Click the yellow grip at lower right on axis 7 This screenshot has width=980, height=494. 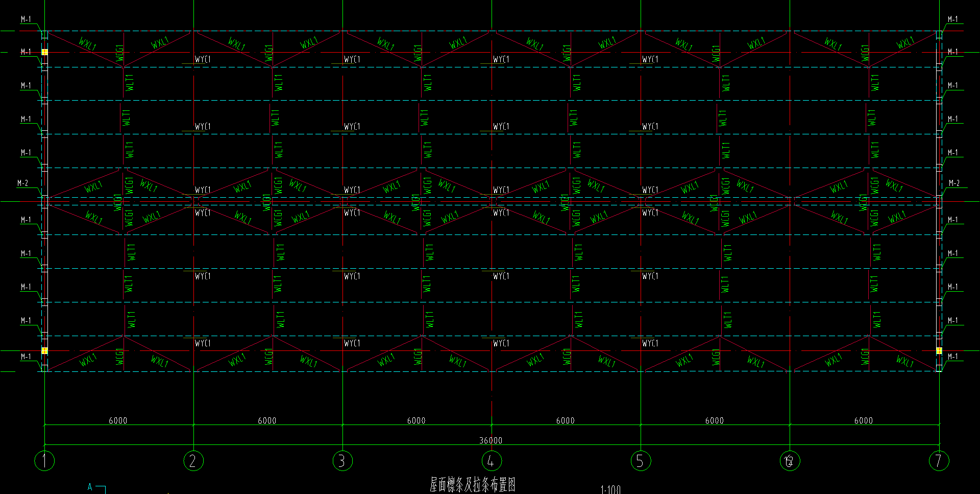pos(939,350)
